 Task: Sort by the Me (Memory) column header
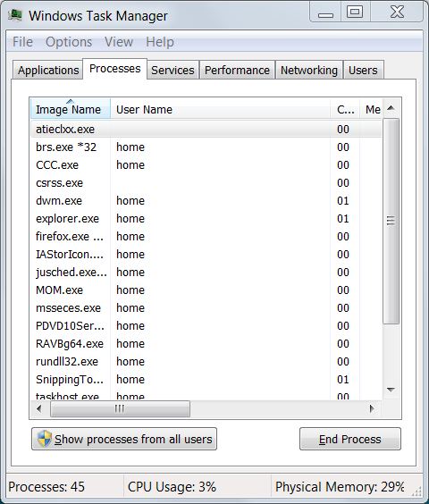pyautogui.click(x=372, y=109)
